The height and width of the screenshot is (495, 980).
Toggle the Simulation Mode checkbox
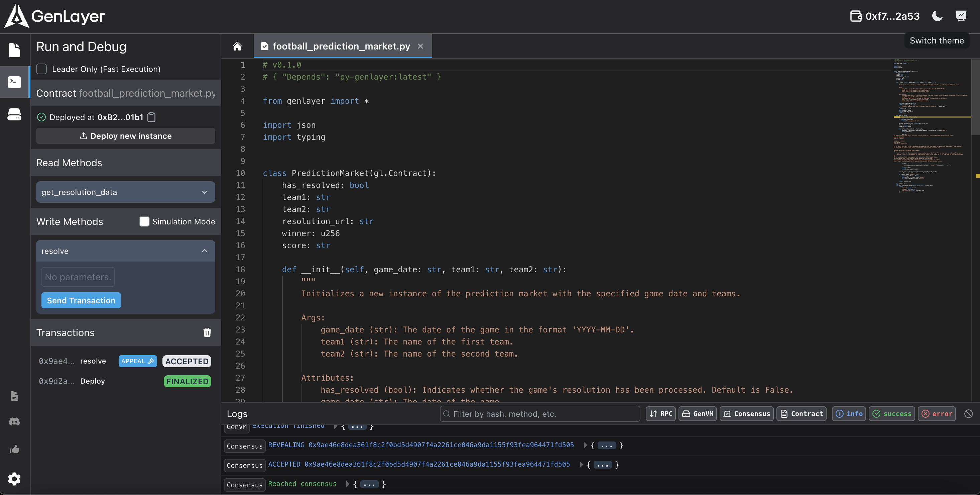click(x=144, y=222)
